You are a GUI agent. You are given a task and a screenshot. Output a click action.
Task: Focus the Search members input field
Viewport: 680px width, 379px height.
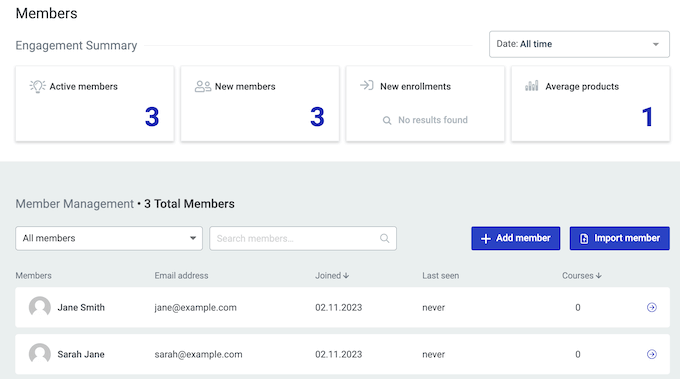point(303,238)
